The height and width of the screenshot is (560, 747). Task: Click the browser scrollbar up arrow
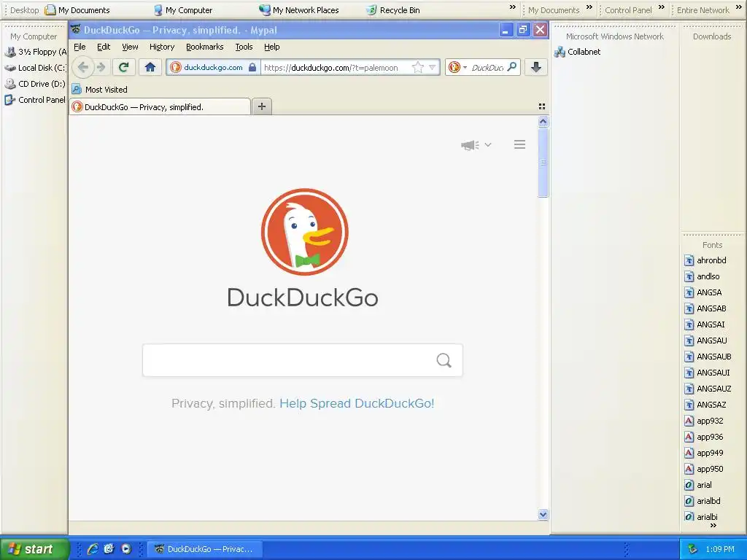click(x=543, y=122)
